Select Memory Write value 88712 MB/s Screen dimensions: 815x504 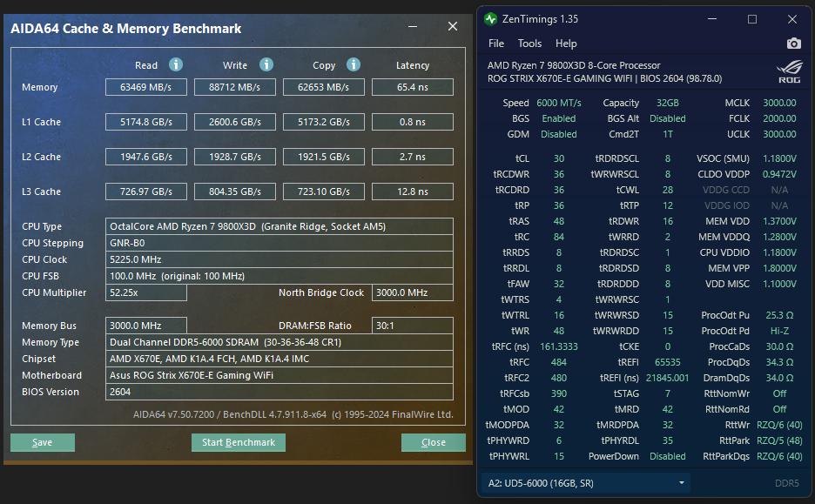(x=235, y=87)
